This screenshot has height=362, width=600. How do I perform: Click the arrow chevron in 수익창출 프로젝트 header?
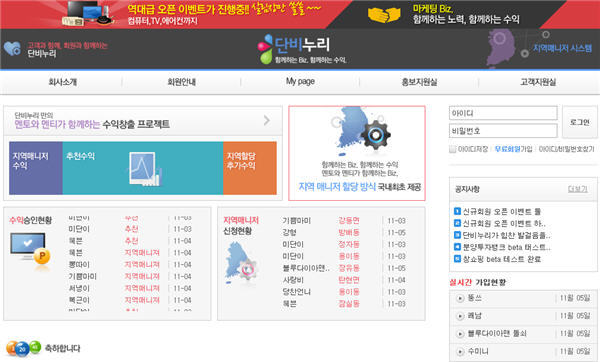tap(267, 121)
